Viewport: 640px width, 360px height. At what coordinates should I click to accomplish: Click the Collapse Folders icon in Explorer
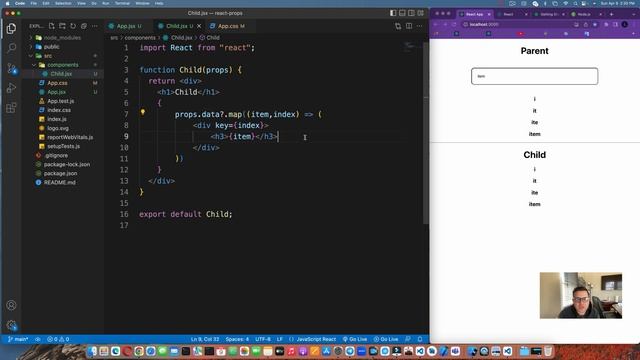tap(84, 26)
